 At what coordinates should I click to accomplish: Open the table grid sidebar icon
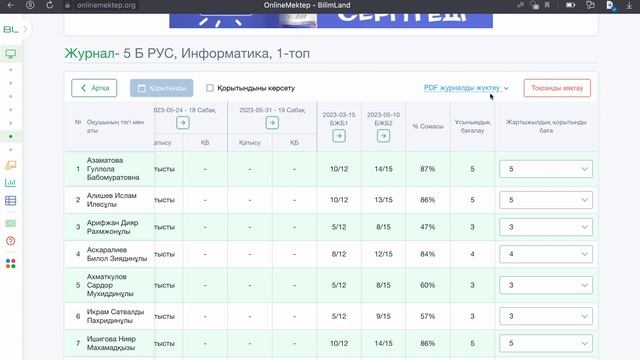pos(11,200)
